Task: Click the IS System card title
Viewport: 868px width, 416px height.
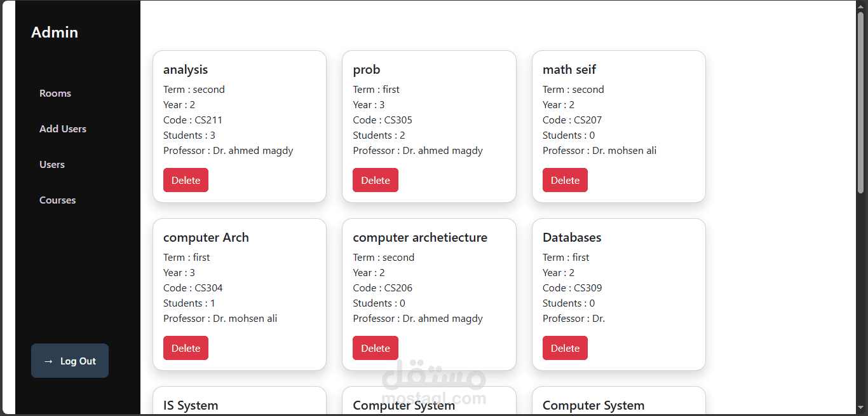Action: pos(191,406)
